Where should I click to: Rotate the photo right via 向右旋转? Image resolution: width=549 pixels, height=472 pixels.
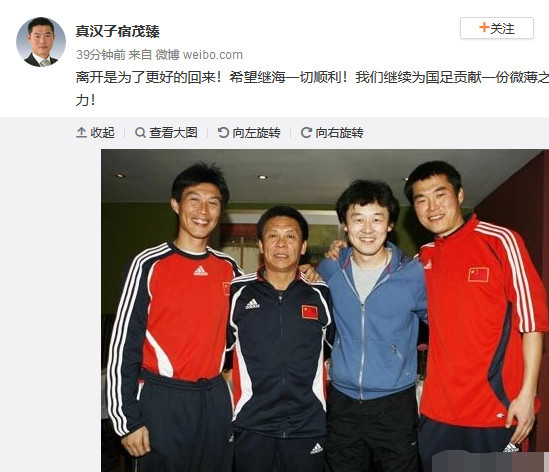[339, 133]
